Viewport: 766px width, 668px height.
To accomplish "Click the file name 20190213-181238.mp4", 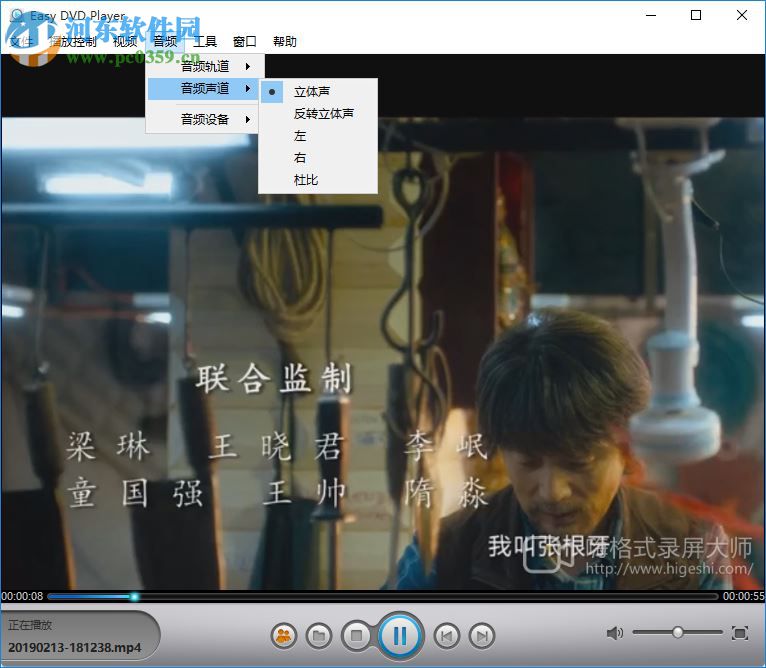I will (x=74, y=647).
